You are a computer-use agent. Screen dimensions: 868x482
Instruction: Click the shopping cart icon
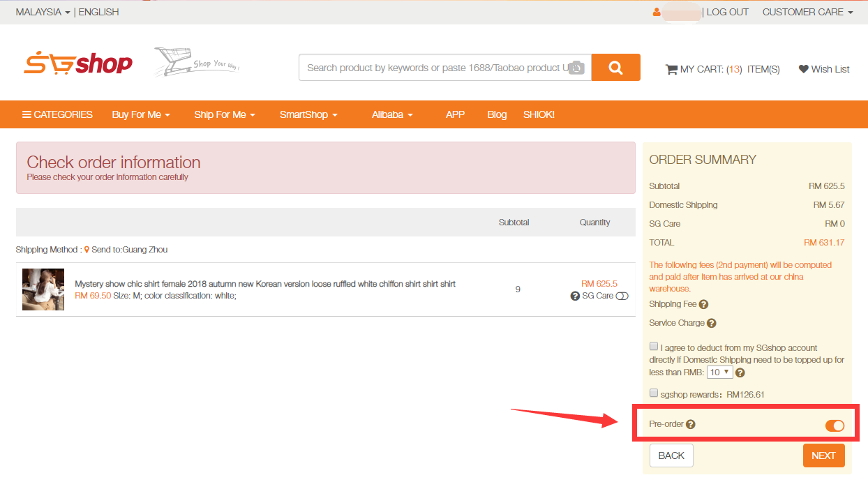671,69
